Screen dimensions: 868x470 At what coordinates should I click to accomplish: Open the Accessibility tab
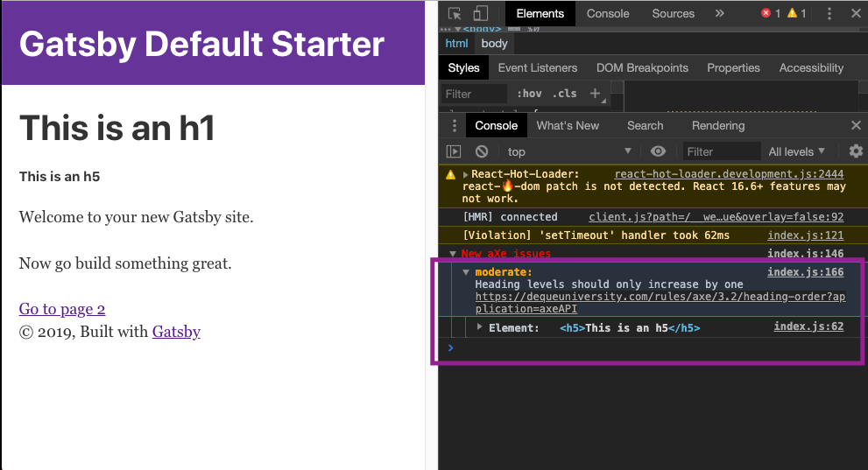coord(812,67)
